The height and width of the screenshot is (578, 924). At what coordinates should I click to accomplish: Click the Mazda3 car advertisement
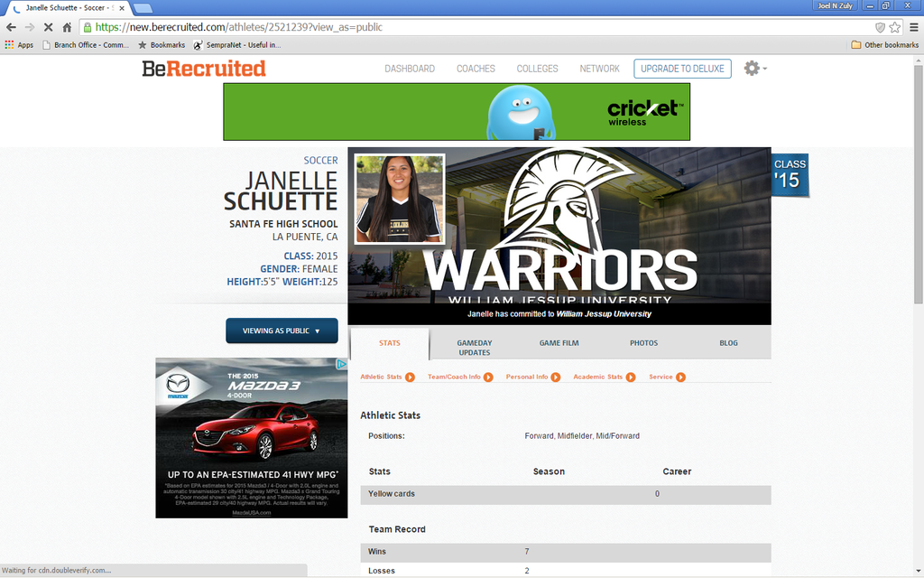[252, 438]
